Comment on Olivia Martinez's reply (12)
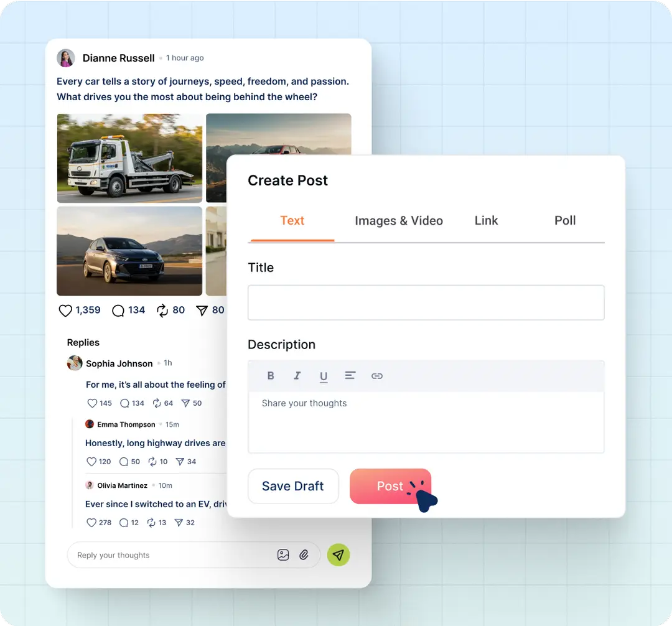 [124, 522]
